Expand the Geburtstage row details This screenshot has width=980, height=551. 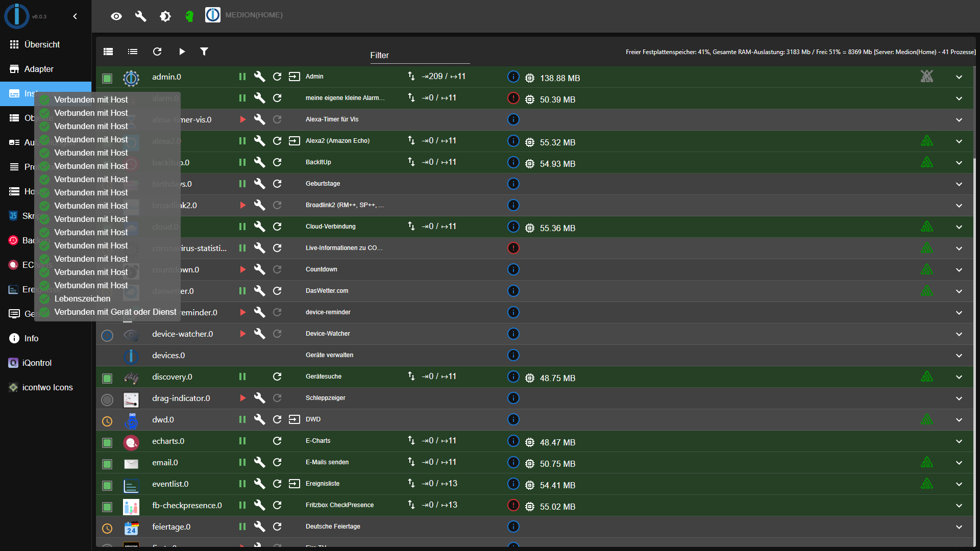959,184
